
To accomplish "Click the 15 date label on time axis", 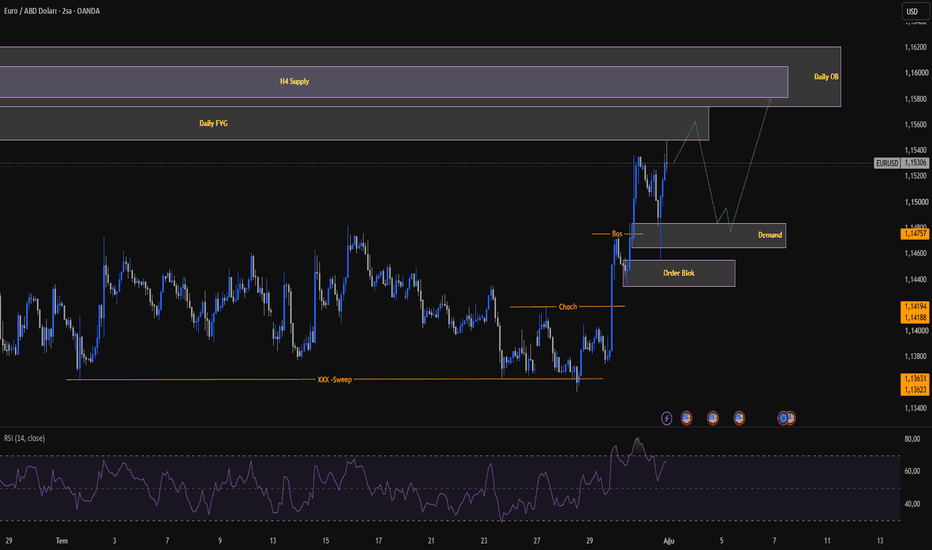I will pyautogui.click(x=326, y=540).
